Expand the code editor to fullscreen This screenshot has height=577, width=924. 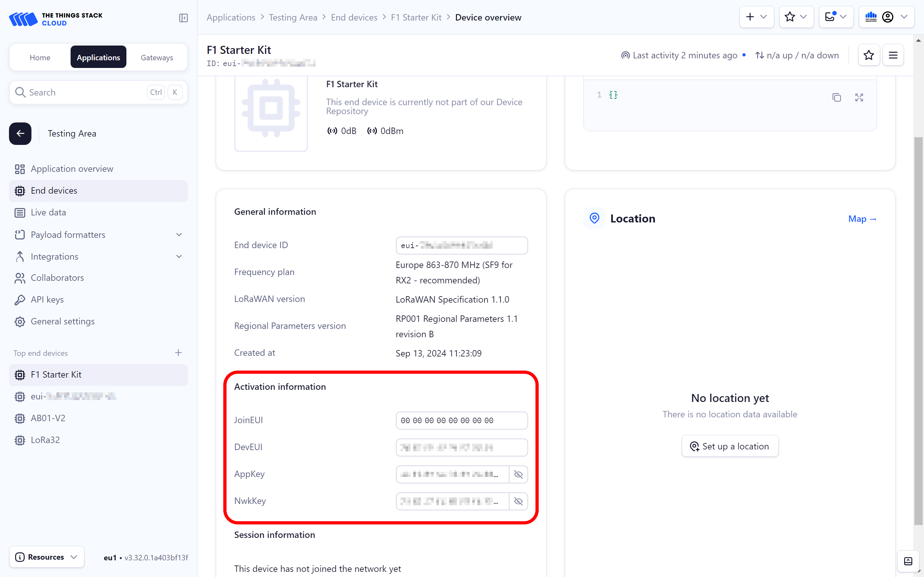[x=859, y=97]
